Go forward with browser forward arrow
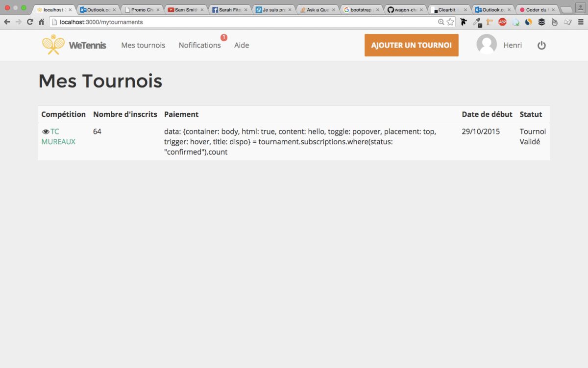The height and width of the screenshot is (368, 588). click(x=19, y=22)
